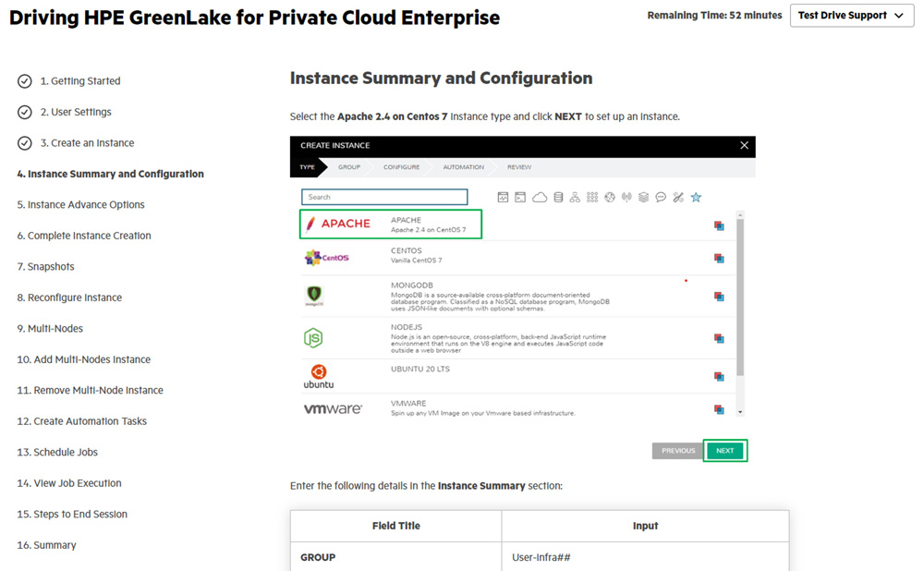Viewport: 924px width, 571px height.
Task: Click the star favorites filter icon
Action: (x=696, y=198)
